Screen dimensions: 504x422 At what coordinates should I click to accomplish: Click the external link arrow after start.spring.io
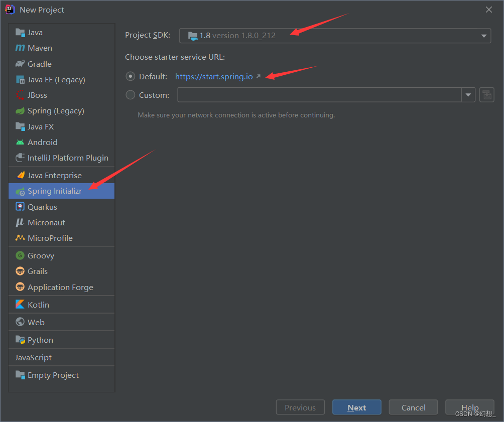pos(259,76)
